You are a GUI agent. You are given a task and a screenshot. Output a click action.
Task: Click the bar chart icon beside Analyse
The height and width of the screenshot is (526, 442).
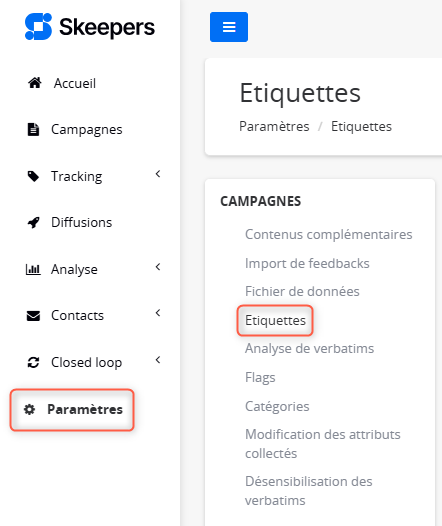[x=33, y=269]
